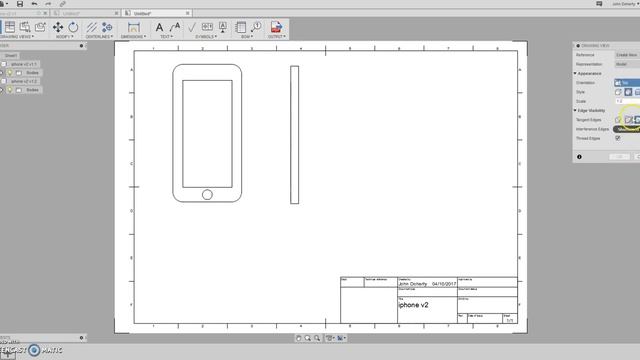Viewport: 640px width, 360px height.
Task: Choose the first Tangent Edges option icon
Action: click(x=618, y=120)
